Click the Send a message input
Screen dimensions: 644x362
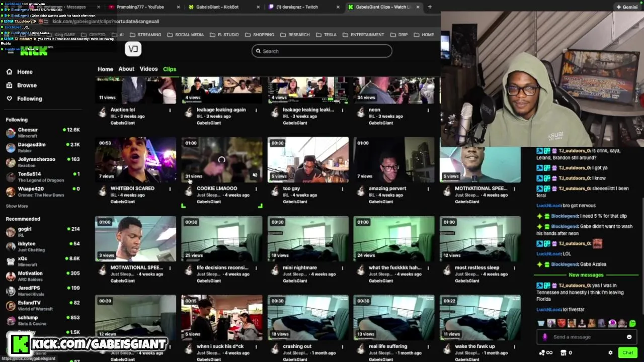586,337
